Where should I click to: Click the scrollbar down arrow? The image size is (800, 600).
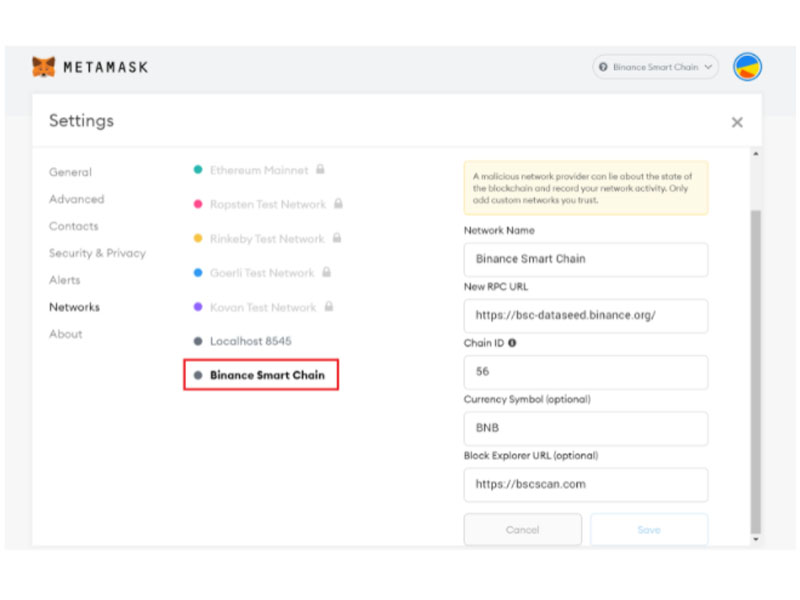pyautogui.click(x=756, y=539)
